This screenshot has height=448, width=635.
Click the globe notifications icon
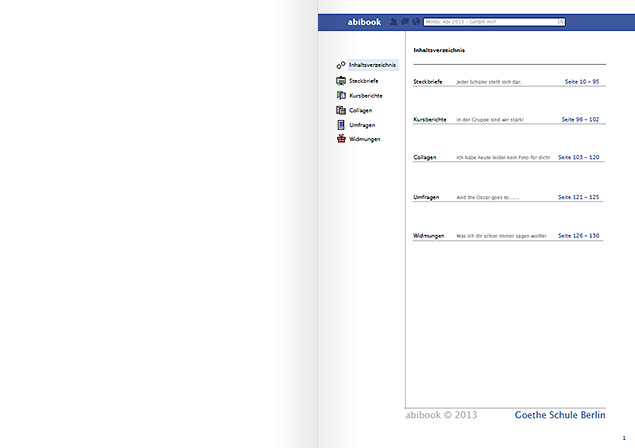pos(415,21)
